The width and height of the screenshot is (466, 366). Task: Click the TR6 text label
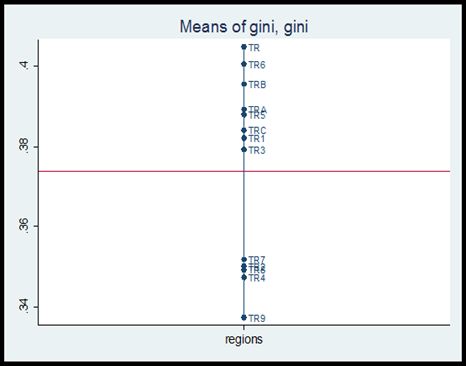click(257, 65)
